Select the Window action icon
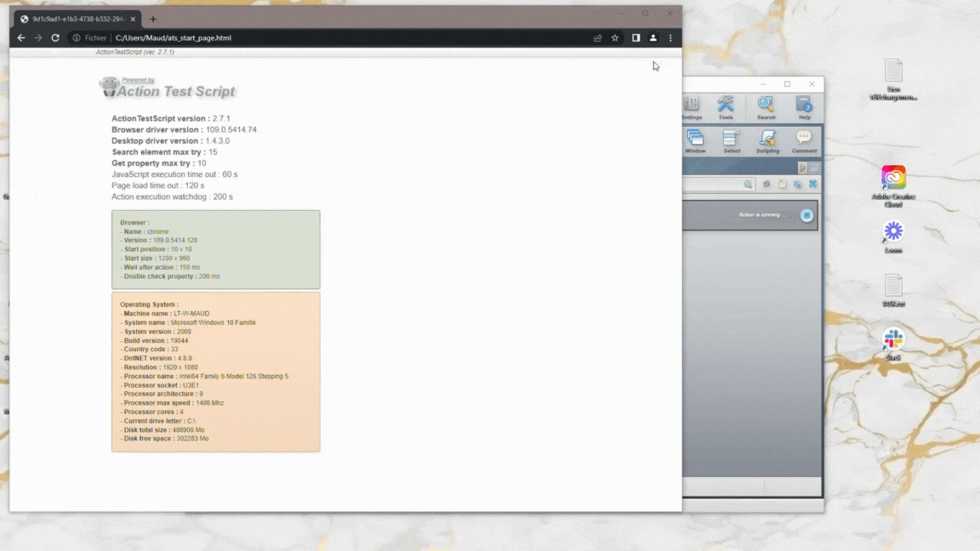The image size is (980, 551). (695, 141)
